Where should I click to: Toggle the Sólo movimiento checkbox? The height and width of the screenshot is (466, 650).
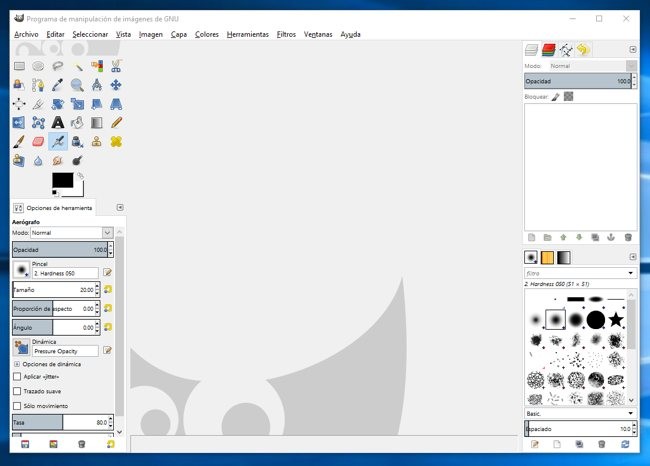coord(16,406)
